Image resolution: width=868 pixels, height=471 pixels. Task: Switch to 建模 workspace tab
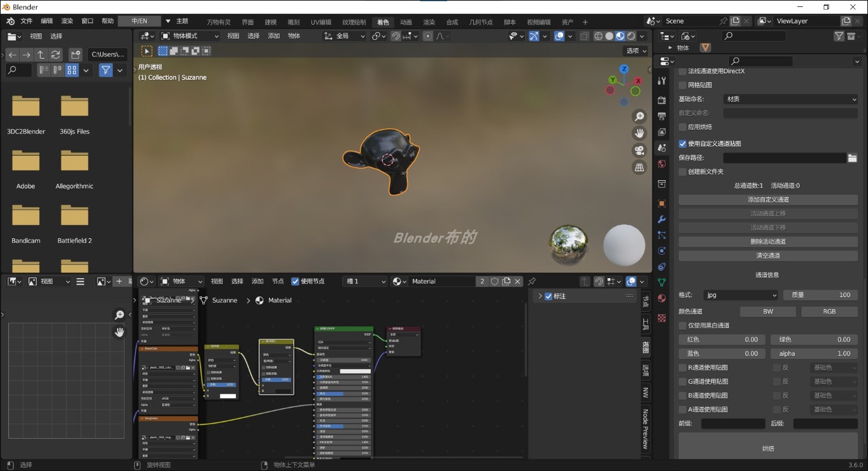click(x=271, y=22)
